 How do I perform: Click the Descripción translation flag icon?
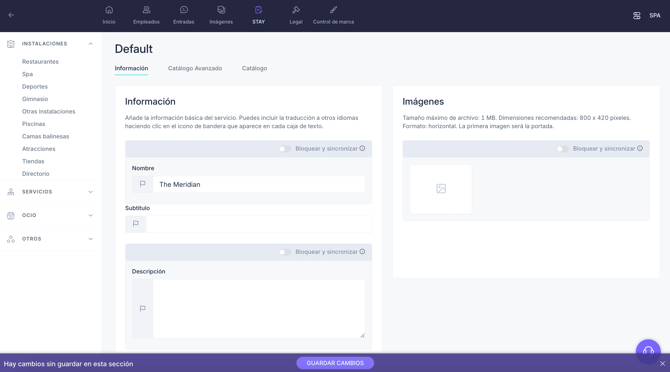pyautogui.click(x=143, y=308)
